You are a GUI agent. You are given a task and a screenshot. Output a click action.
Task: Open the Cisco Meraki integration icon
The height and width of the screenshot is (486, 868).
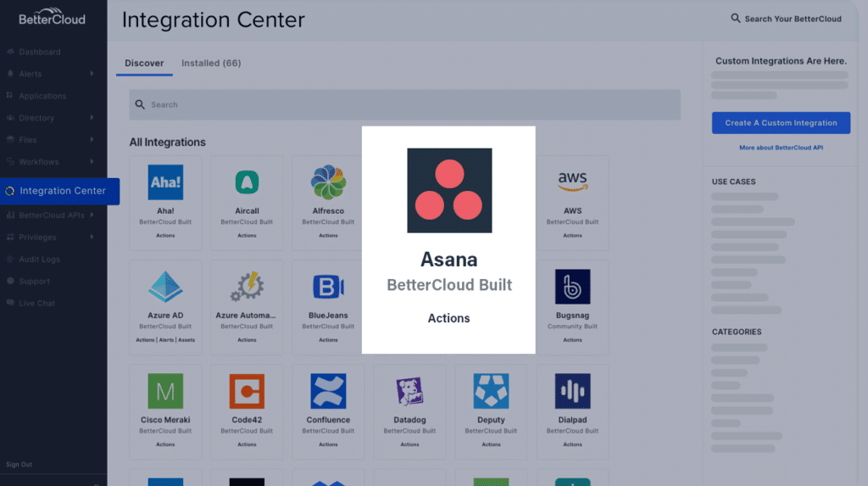(x=165, y=391)
